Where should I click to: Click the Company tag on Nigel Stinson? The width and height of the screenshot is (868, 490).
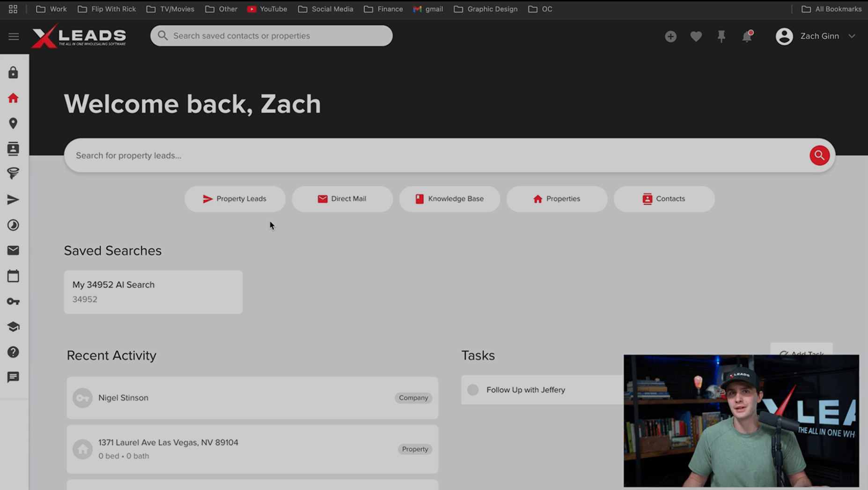pyautogui.click(x=413, y=398)
